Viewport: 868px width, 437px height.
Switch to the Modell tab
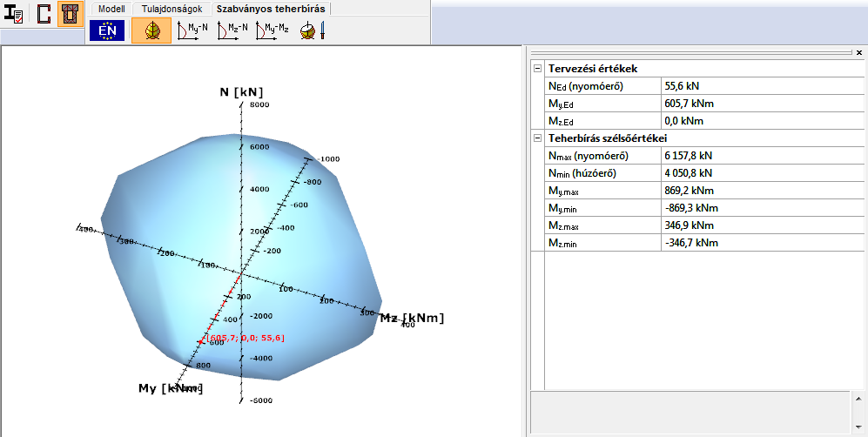click(111, 9)
